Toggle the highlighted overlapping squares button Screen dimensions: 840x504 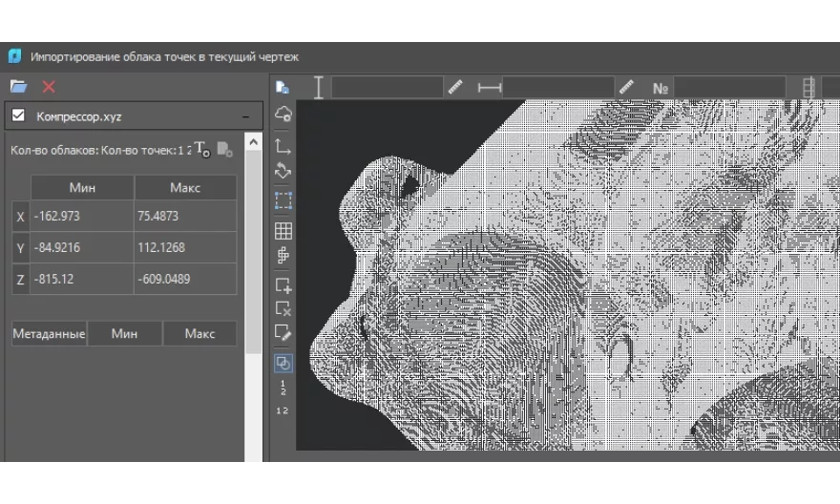click(283, 363)
